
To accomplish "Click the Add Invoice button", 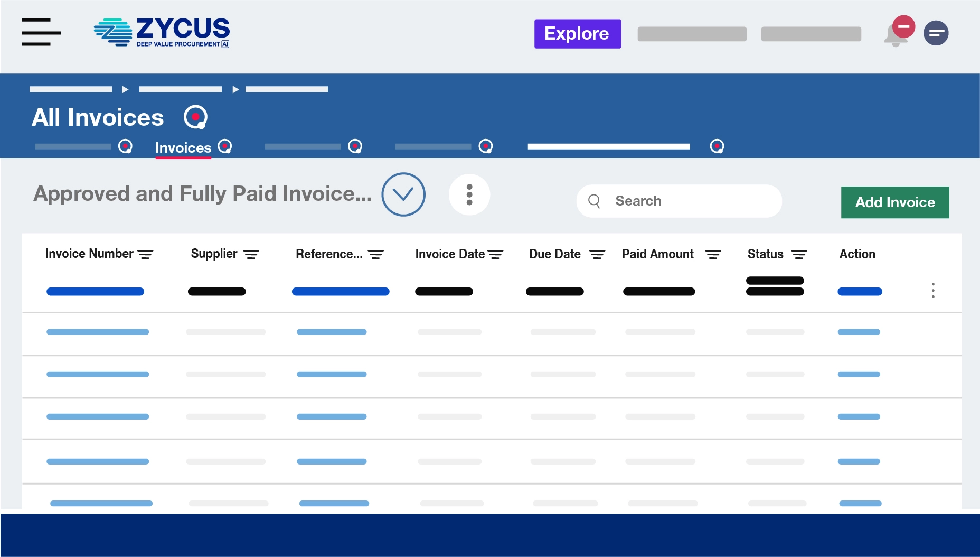I will pyautogui.click(x=894, y=202).
